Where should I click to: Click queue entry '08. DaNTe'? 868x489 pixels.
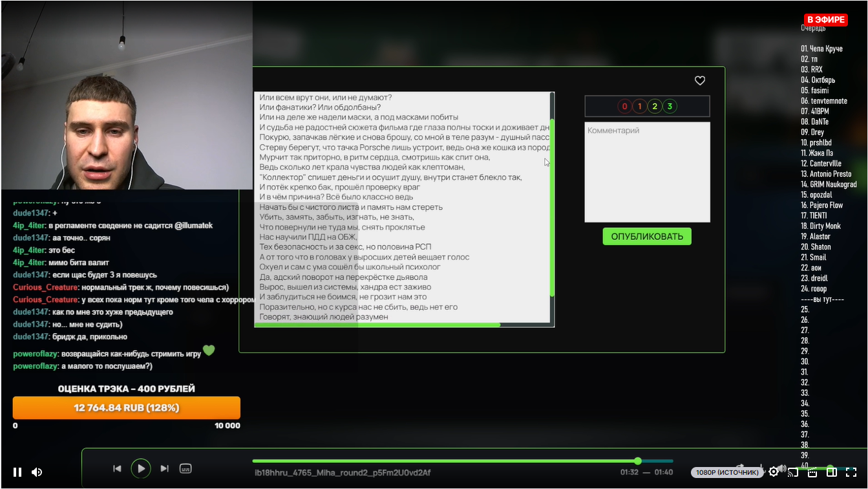click(814, 122)
